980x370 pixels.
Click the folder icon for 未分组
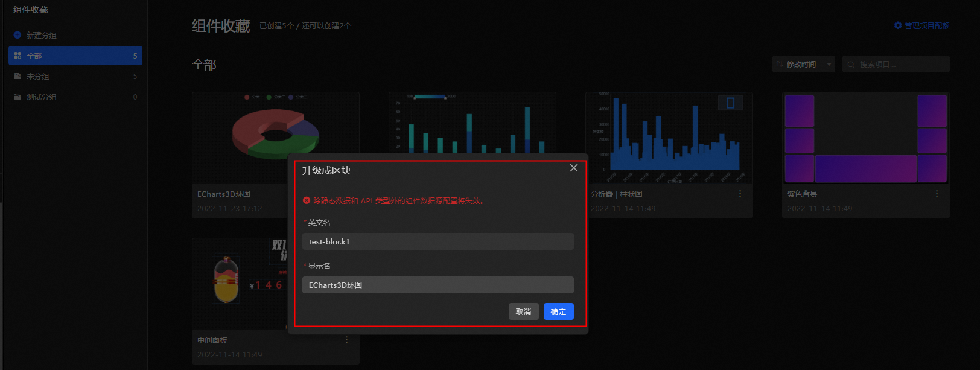[x=17, y=76]
